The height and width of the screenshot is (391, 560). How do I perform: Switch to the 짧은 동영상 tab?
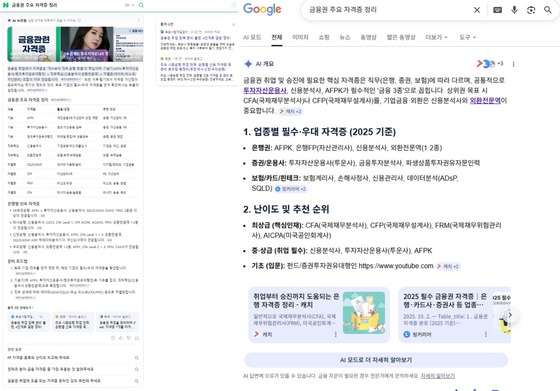tap(401, 37)
